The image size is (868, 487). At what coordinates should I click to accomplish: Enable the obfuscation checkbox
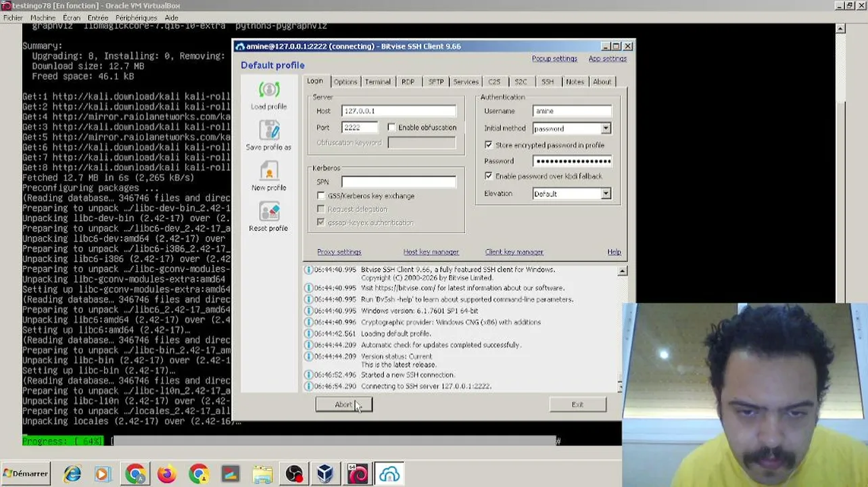[x=391, y=127]
